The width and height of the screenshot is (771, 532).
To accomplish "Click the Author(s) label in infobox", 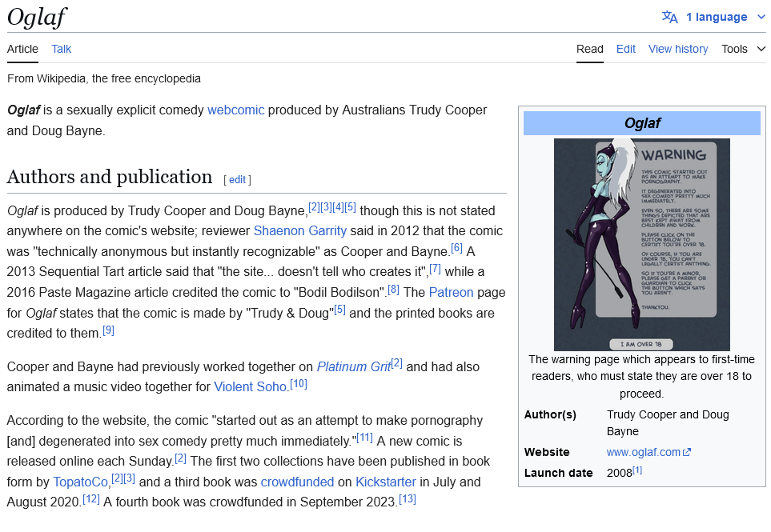I will click(x=550, y=414).
